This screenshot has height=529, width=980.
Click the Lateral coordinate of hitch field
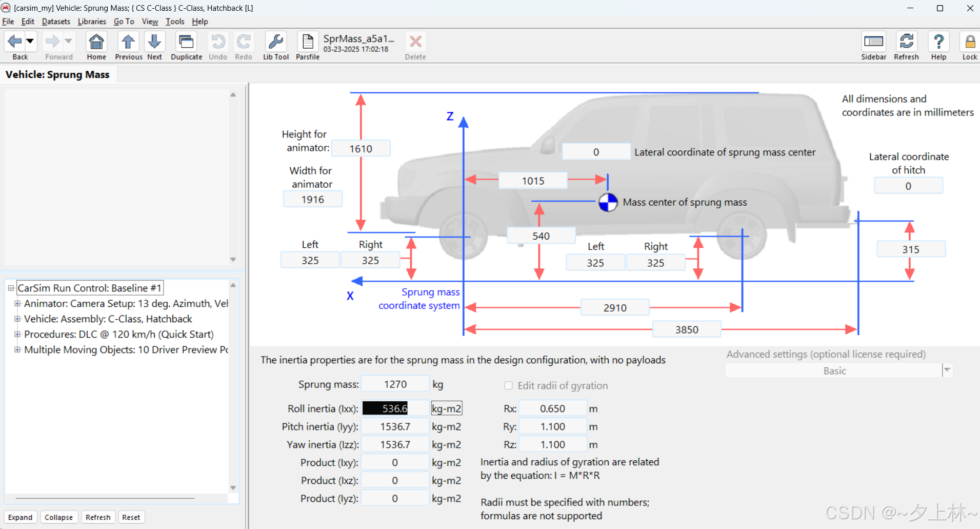click(x=908, y=186)
